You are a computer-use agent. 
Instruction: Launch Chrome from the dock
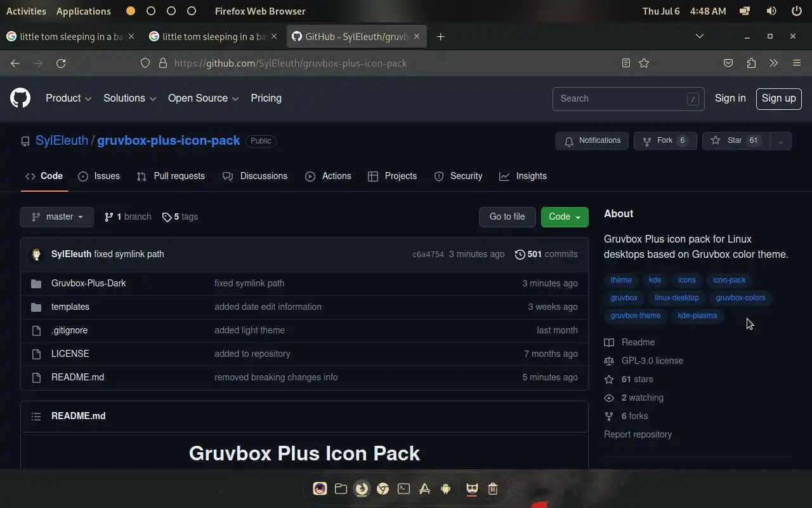[x=383, y=488]
